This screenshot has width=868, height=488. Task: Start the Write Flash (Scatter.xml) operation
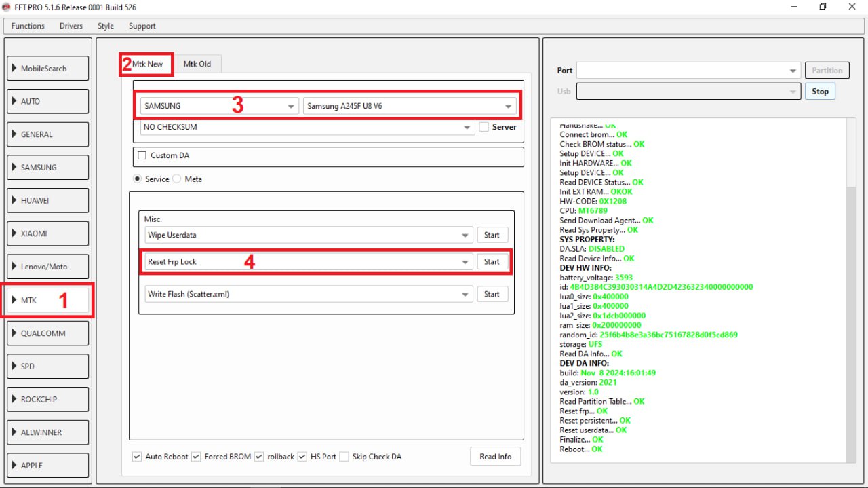492,294
